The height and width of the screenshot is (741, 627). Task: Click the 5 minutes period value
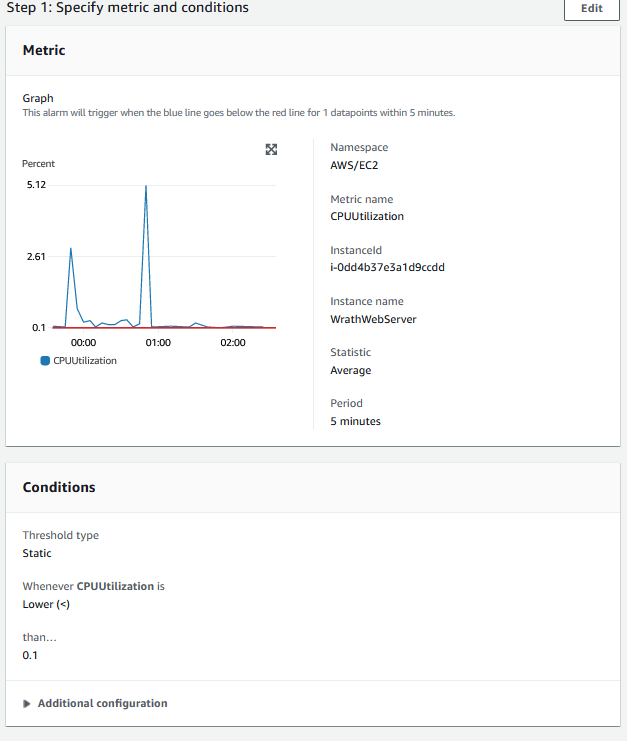tap(355, 421)
